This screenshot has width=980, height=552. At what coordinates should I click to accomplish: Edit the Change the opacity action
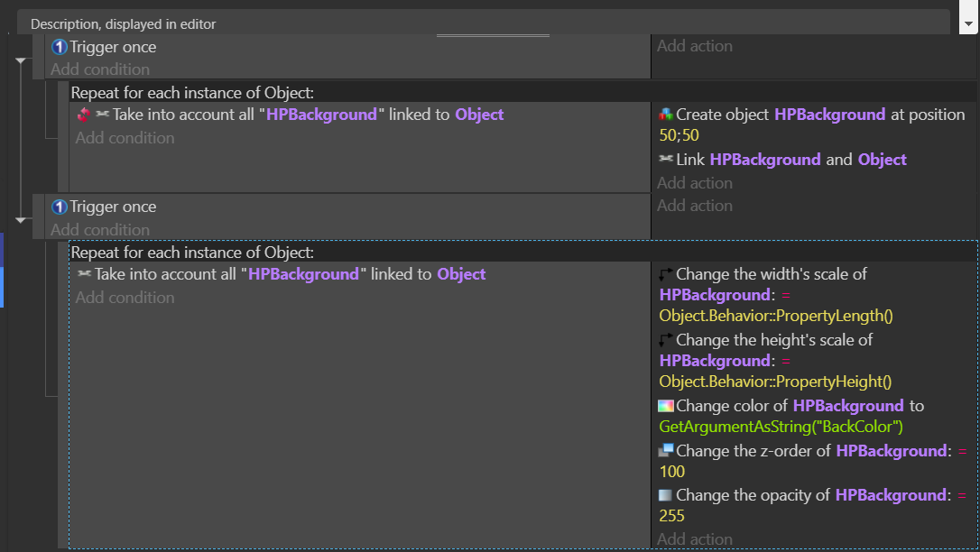click(x=812, y=505)
